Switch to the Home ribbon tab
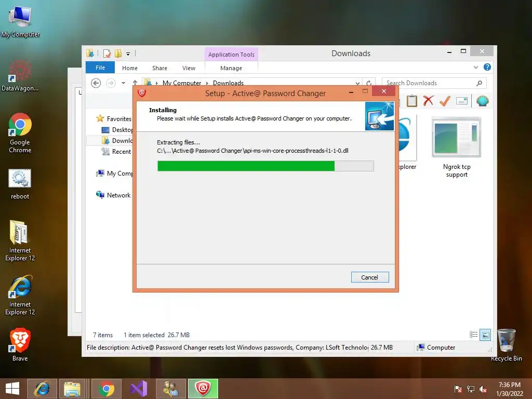 129,68
